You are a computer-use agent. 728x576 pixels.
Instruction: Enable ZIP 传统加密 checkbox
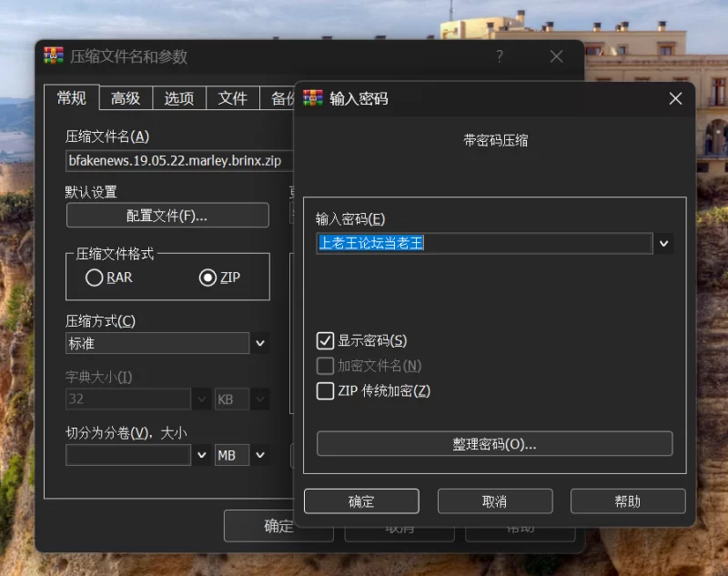pyautogui.click(x=325, y=390)
